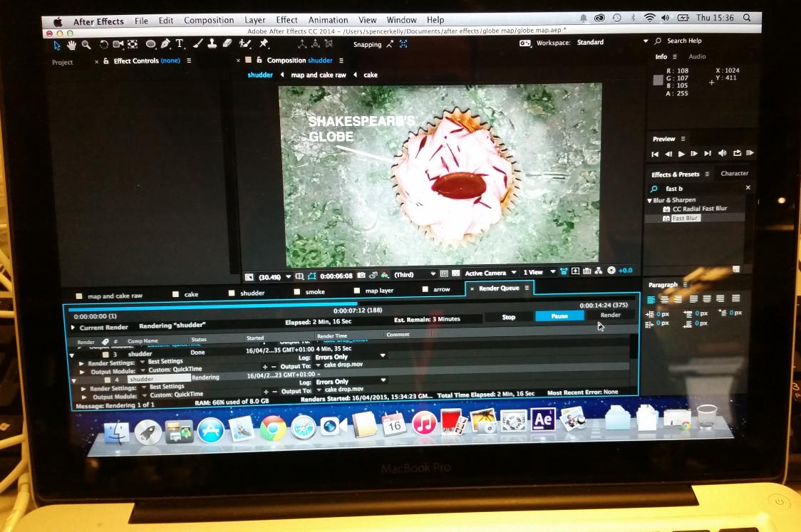Viewport: 801px width, 532px height.
Task: Select the Rotation tool
Action: [104, 44]
